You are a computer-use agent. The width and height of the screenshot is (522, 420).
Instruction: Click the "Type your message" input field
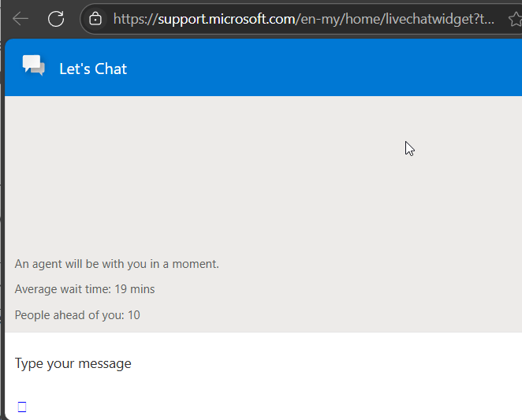coord(237,363)
